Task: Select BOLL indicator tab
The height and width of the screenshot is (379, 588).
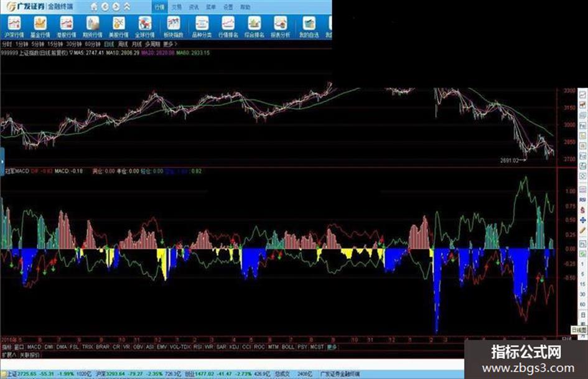Action: point(287,347)
